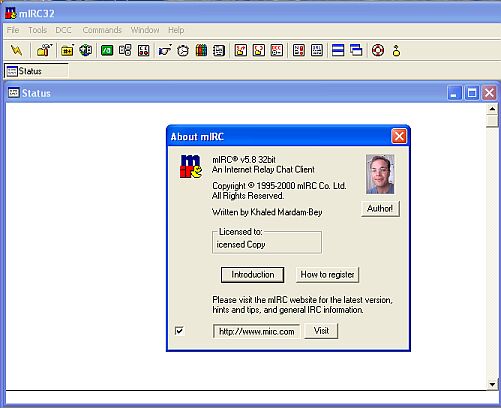Click the lightning bolt Connect icon
501x408 pixels.
coord(16,50)
